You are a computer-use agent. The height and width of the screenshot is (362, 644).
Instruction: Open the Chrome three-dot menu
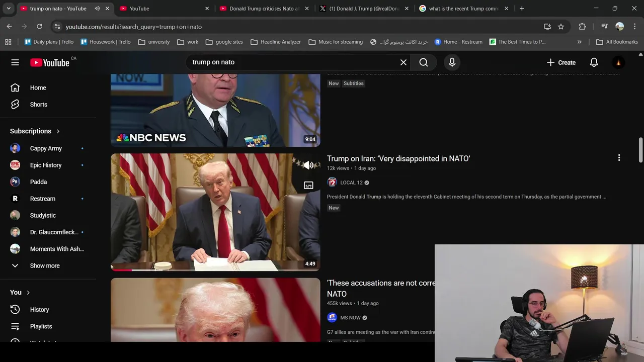[x=634, y=26]
